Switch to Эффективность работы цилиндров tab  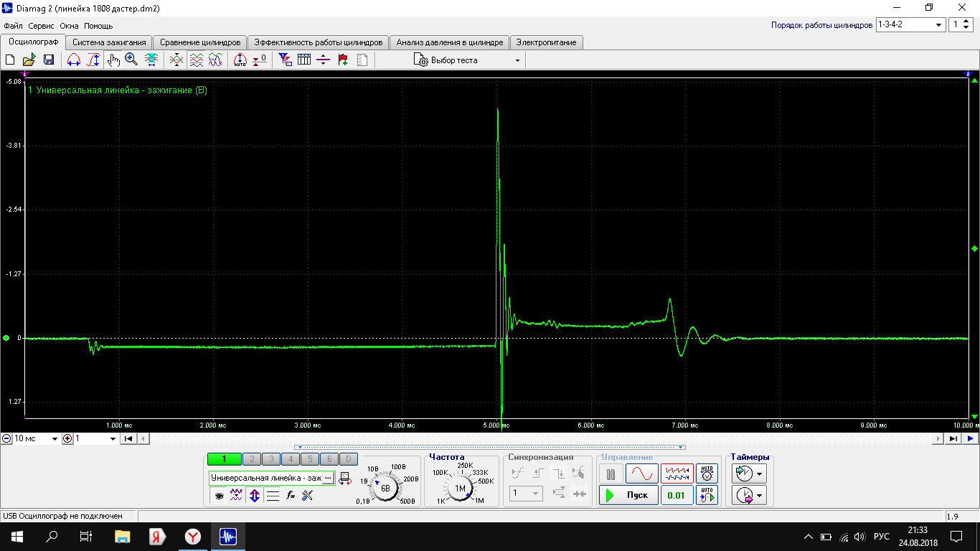click(319, 42)
